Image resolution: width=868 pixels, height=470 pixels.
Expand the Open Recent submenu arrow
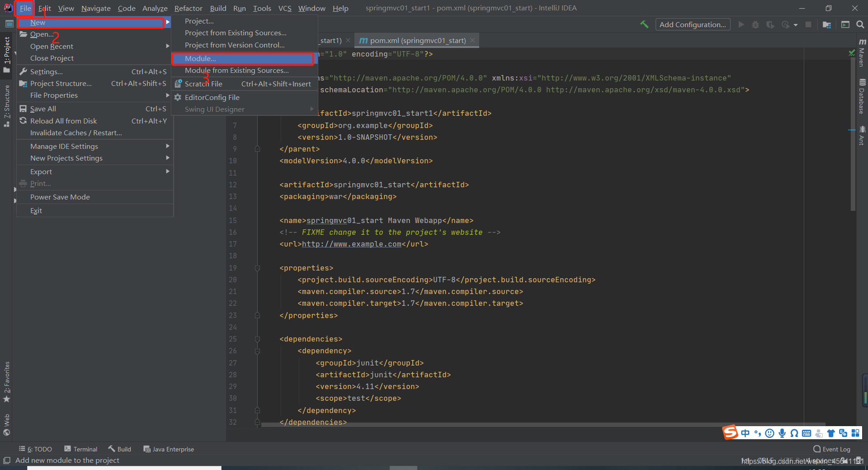click(168, 46)
